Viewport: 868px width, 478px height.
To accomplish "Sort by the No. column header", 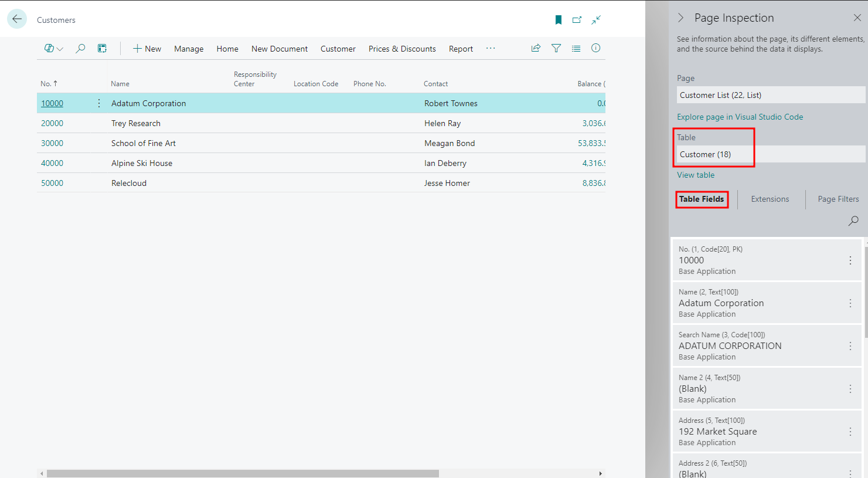I will pyautogui.click(x=49, y=84).
